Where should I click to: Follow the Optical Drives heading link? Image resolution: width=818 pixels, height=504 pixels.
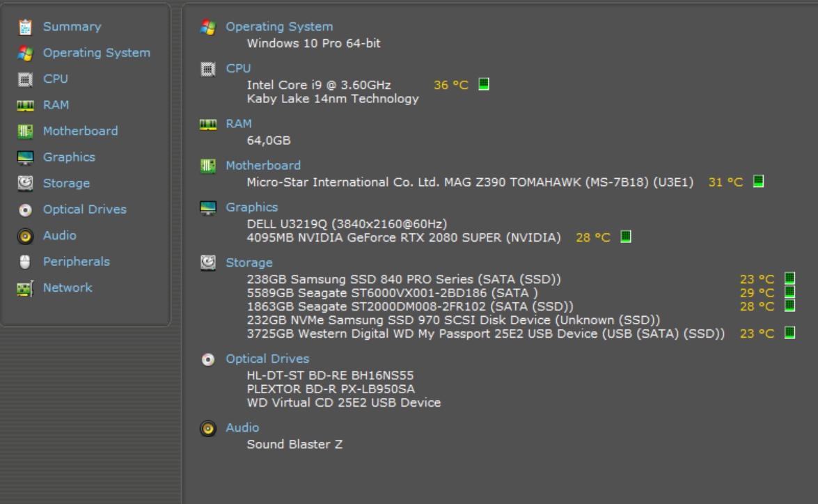267,359
